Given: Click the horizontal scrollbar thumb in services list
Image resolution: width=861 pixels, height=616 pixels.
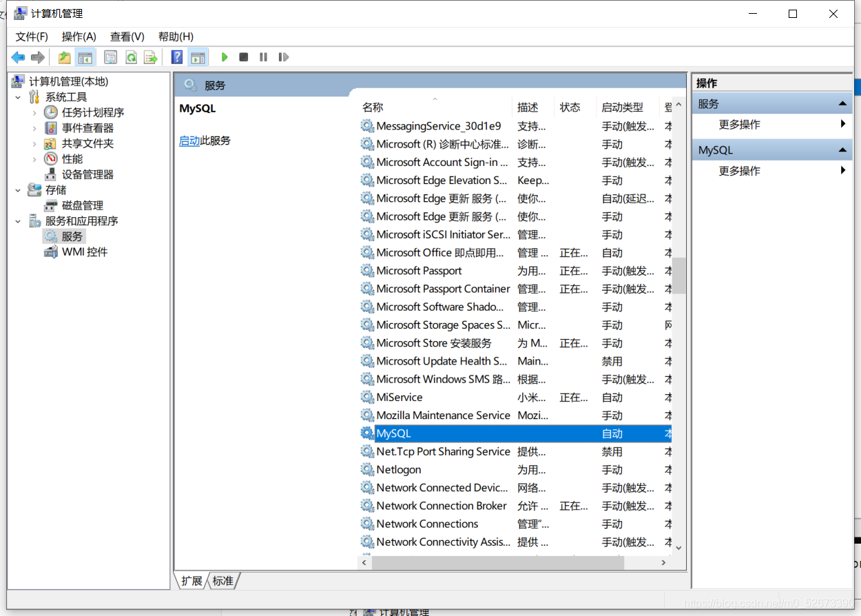Looking at the screenshot, I should click(497, 562).
